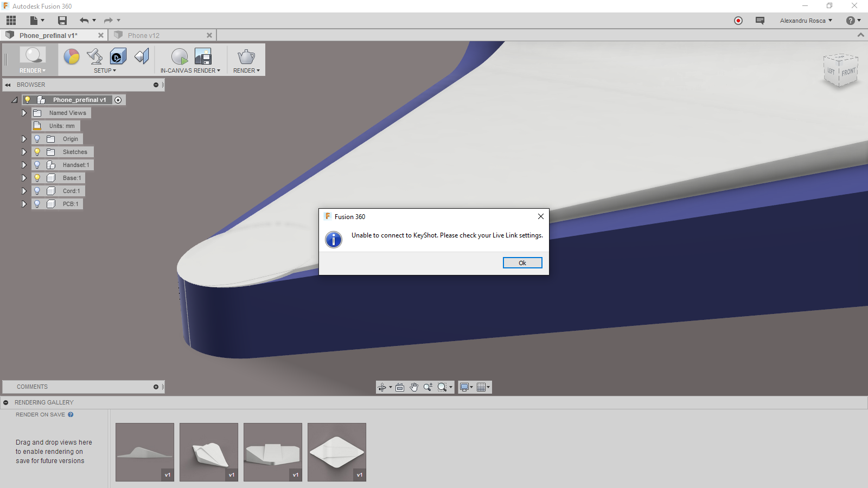Image resolution: width=868 pixels, height=488 pixels.
Task: Open the Appearance tool in Setup panel
Action: point(72,55)
